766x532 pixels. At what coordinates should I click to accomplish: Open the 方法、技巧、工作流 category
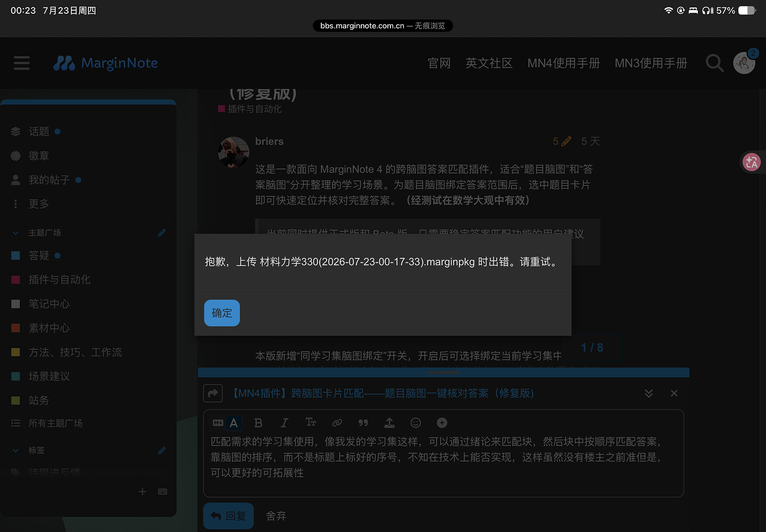[x=75, y=352]
